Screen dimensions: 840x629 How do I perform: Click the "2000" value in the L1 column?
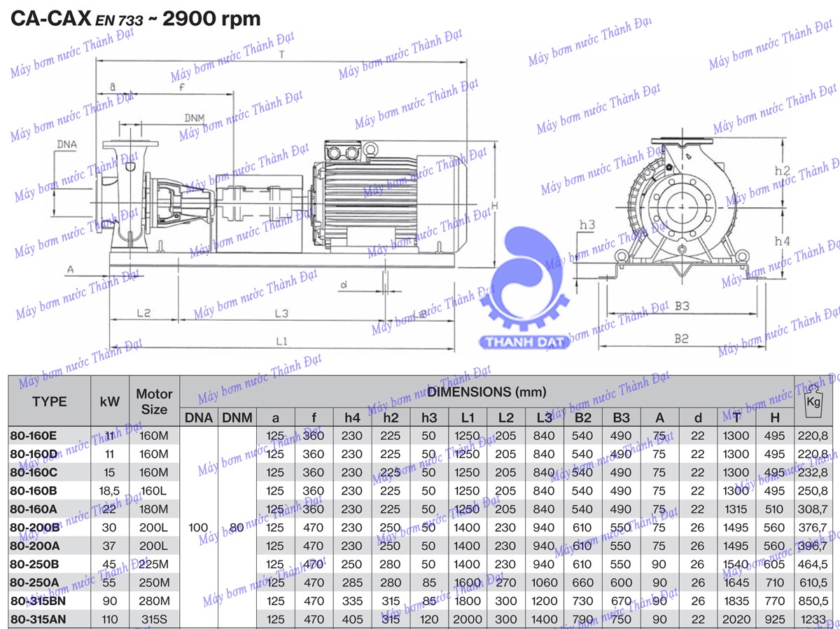click(468, 619)
